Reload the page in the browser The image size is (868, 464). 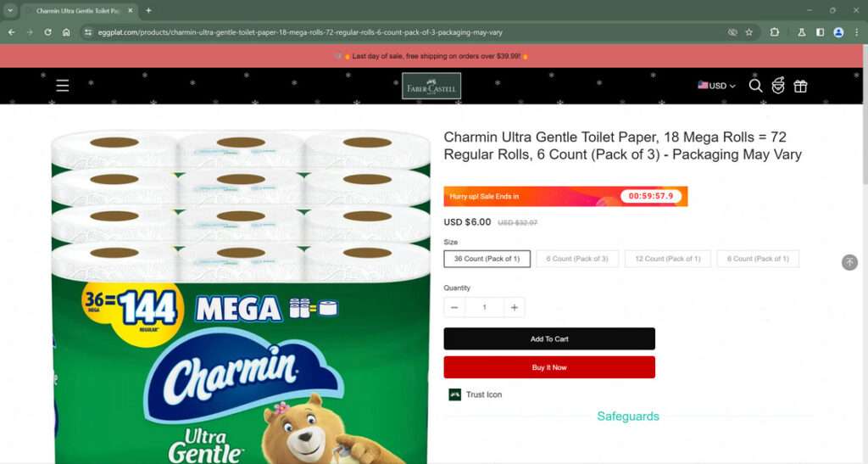(x=48, y=32)
